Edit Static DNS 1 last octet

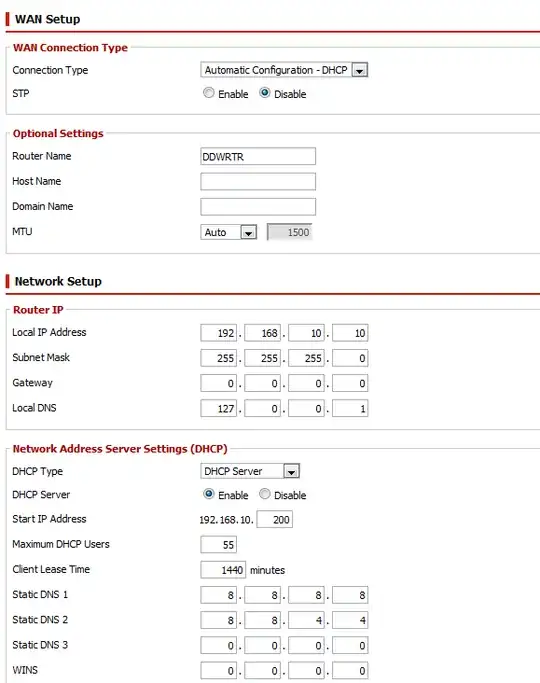pos(350,595)
